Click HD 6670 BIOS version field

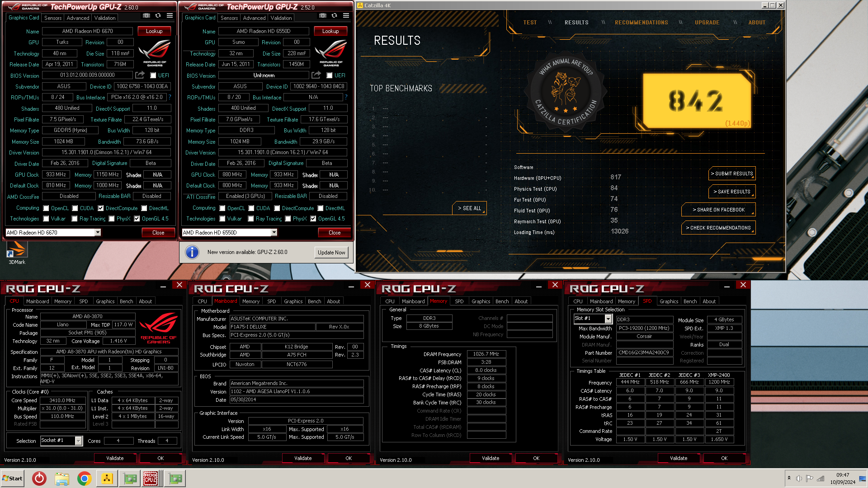[x=87, y=75]
